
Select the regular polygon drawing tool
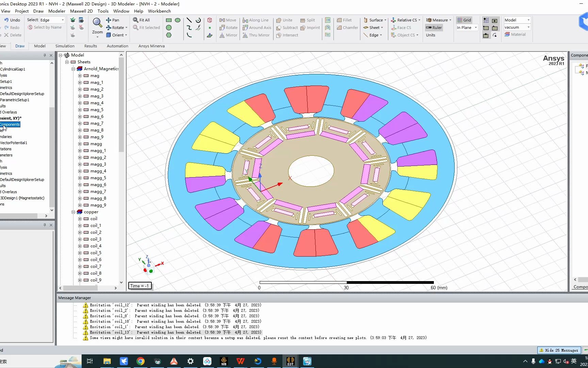pyautogui.click(x=169, y=35)
